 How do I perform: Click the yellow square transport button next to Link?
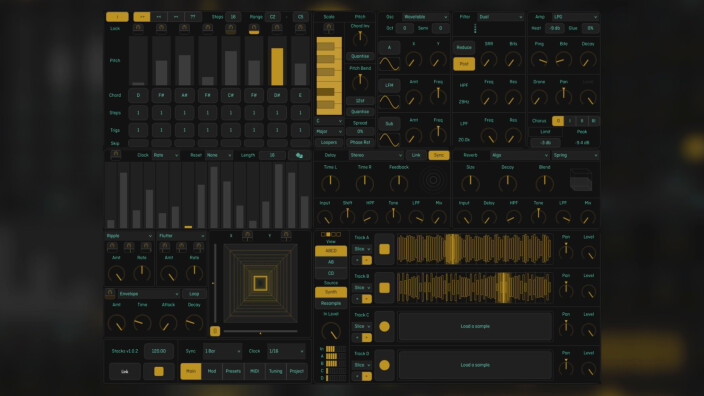(x=159, y=371)
